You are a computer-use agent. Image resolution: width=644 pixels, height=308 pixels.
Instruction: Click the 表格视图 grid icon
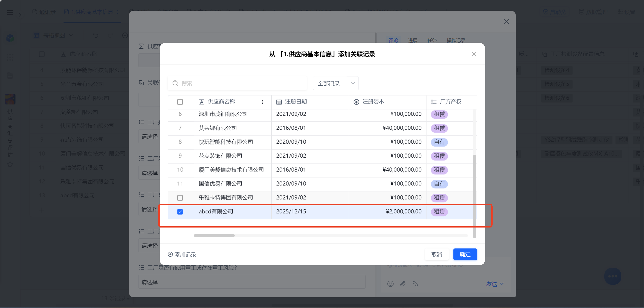coord(36,35)
